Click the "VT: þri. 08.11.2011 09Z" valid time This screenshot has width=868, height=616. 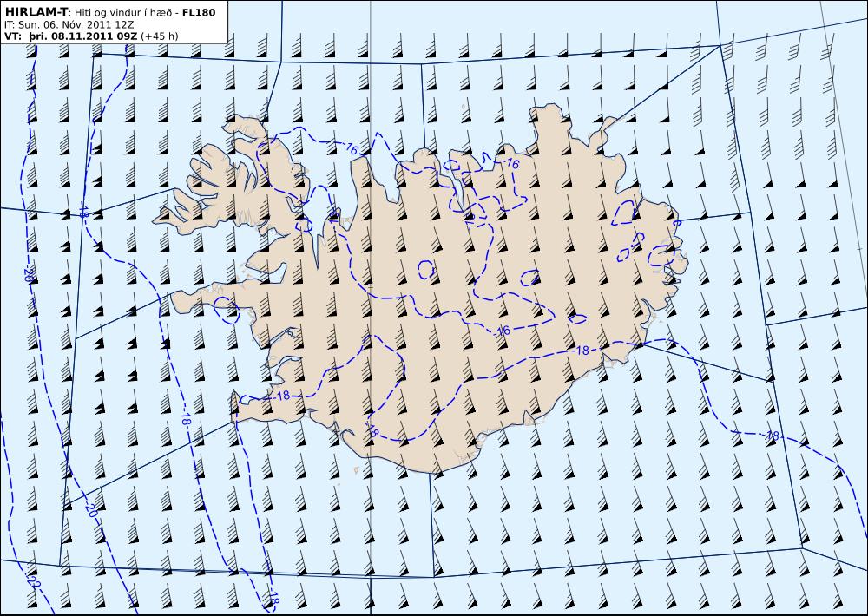point(71,36)
